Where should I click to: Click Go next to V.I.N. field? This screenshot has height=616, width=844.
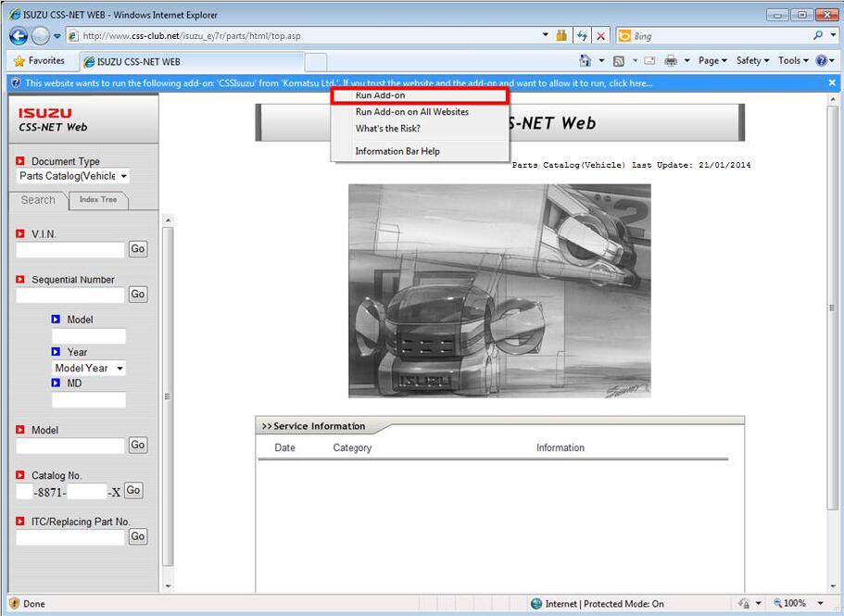[138, 248]
